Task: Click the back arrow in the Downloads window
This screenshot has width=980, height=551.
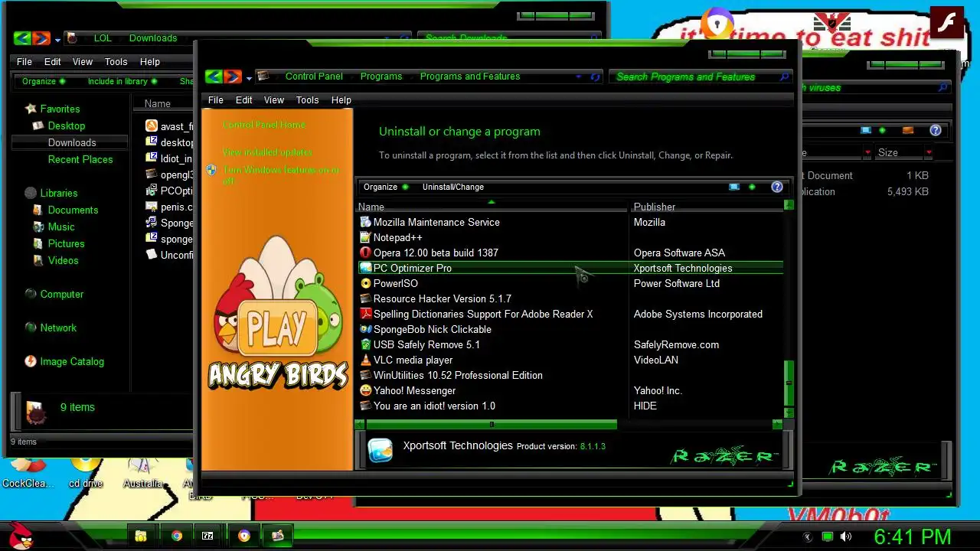Action: pyautogui.click(x=22, y=38)
